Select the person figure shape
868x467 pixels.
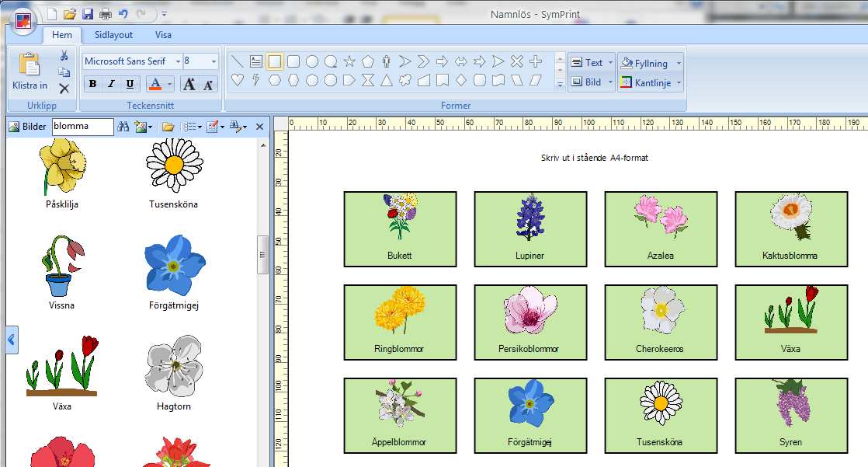[x=387, y=61]
